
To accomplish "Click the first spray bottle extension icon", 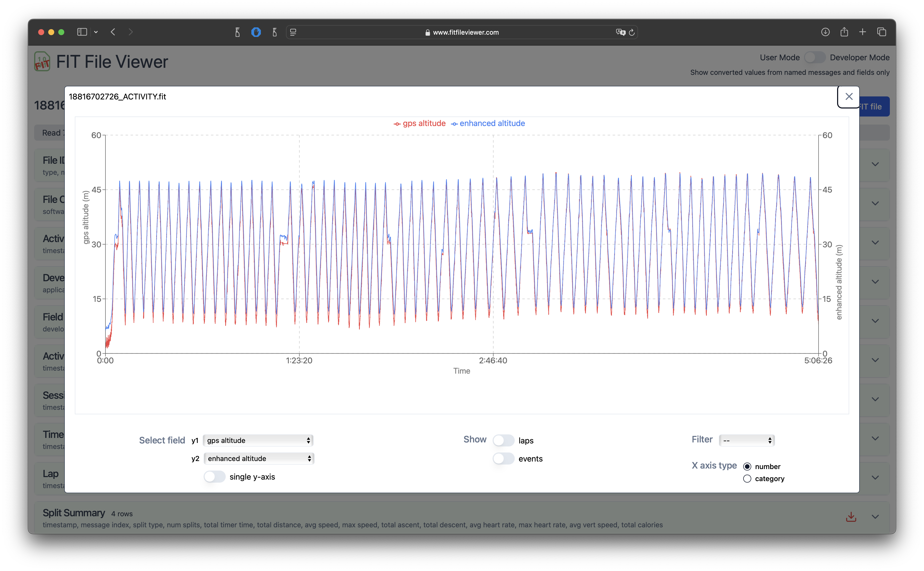I will tap(238, 32).
